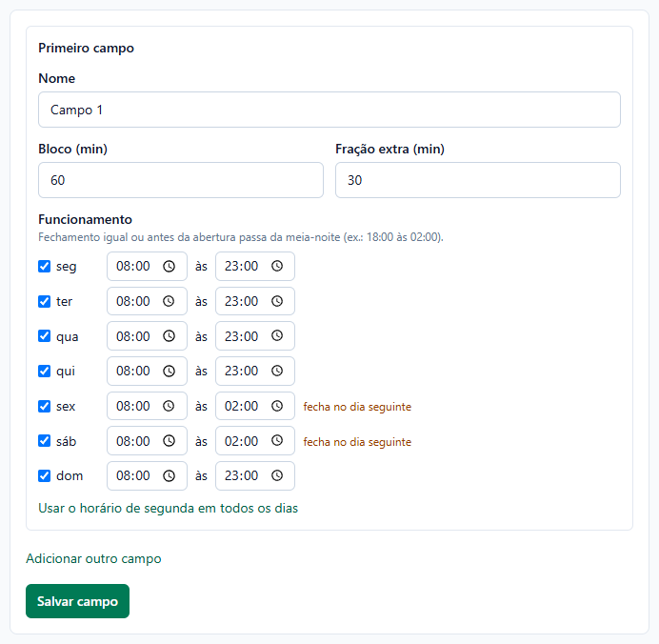The image size is (659, 644).
Task: Edit qui opening time 08:00
Action: click(x=147, y=371)
